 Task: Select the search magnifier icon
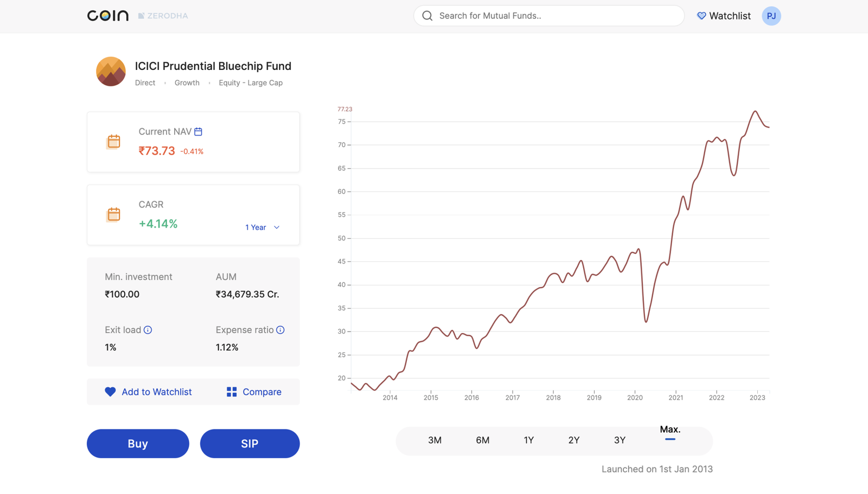427,16
